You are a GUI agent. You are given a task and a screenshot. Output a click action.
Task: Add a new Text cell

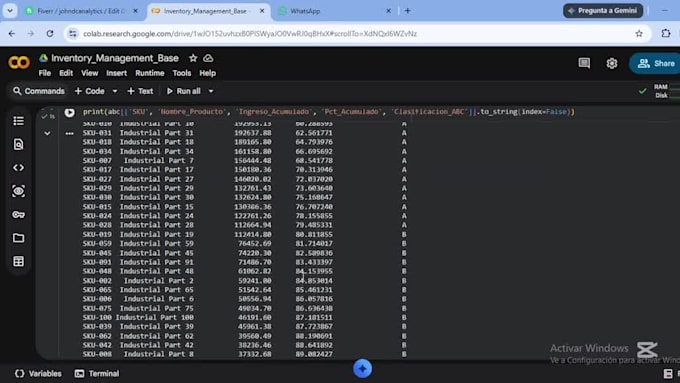[x=140, y=91]
